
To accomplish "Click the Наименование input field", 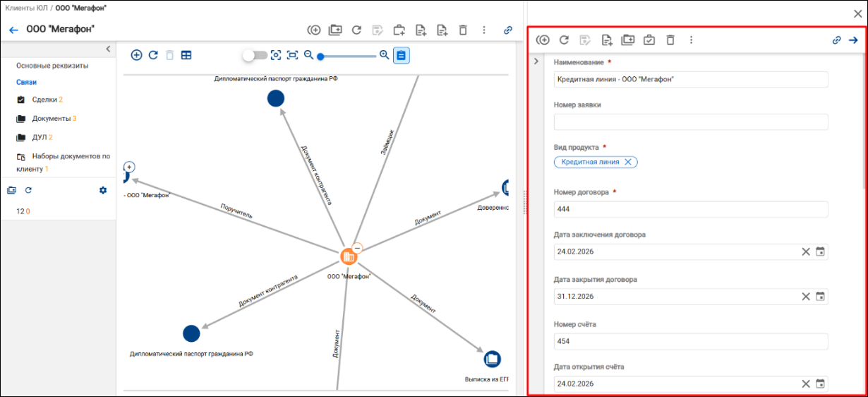I will [691, 79].
